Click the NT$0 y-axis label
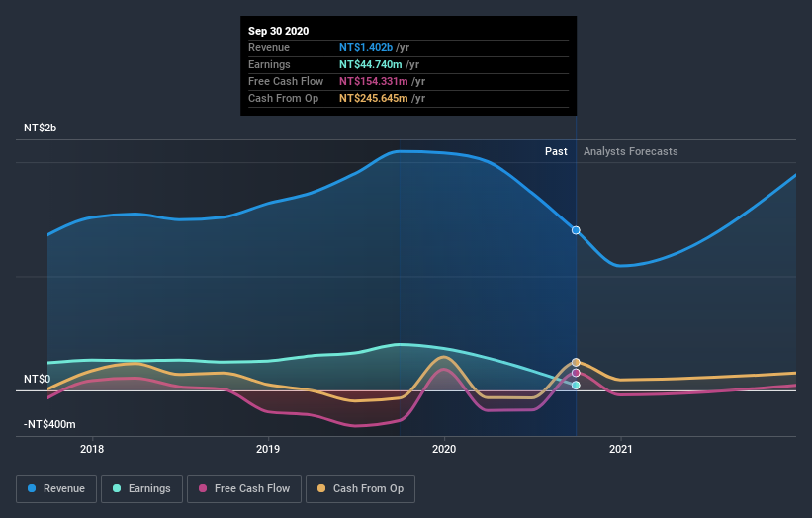The width and height of the screenshot is (812, 518). pyautogui.click(x=37, y=379)
